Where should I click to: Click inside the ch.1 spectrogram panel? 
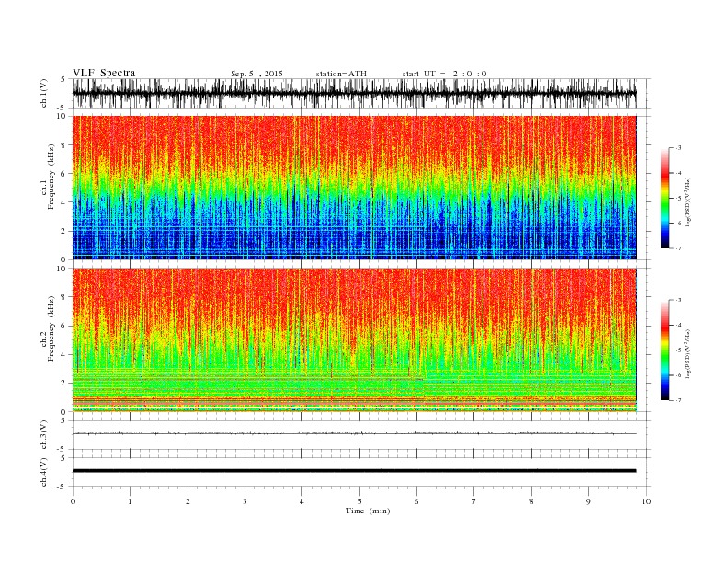click(x=354, y=188)
